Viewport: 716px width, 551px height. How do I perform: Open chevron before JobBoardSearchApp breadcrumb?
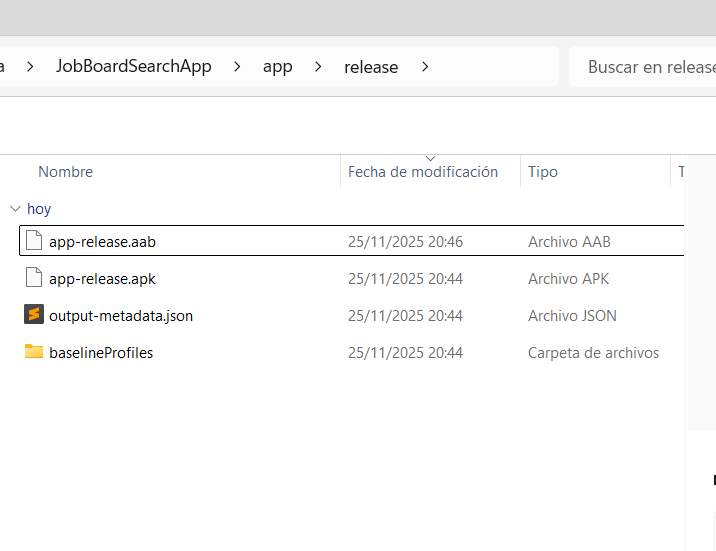tap(31, 67)
